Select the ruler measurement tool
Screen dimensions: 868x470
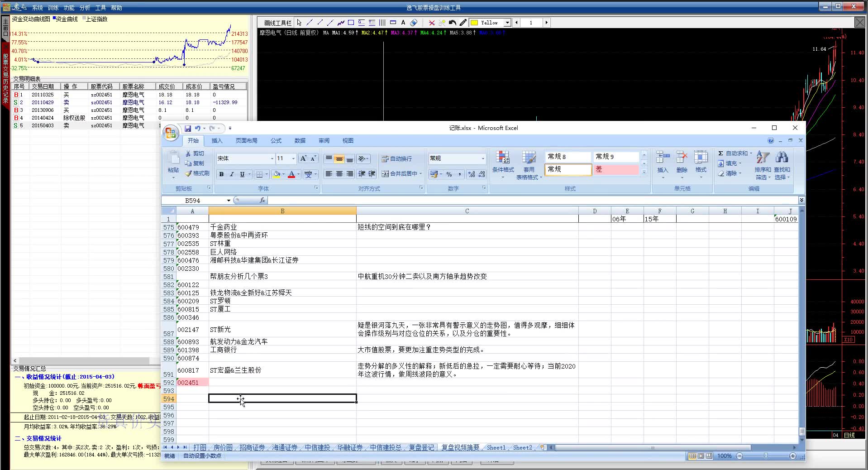(393, 23)
